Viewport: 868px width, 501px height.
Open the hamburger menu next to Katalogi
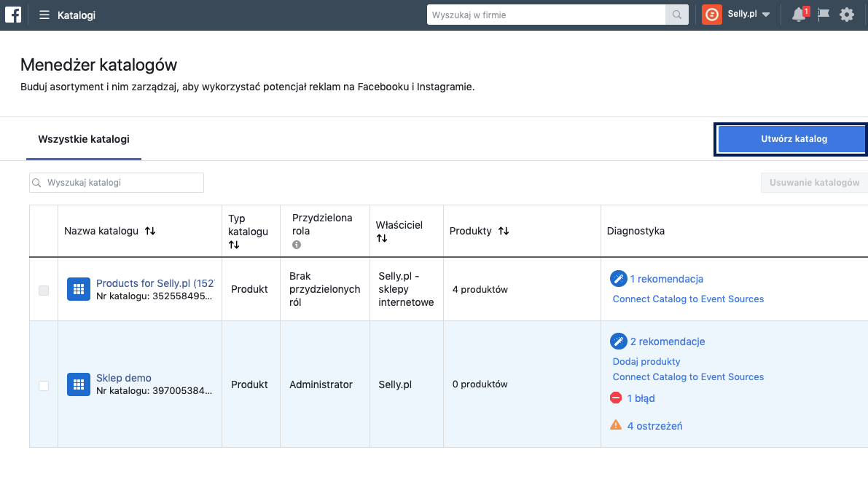click(x=44, y=15)
